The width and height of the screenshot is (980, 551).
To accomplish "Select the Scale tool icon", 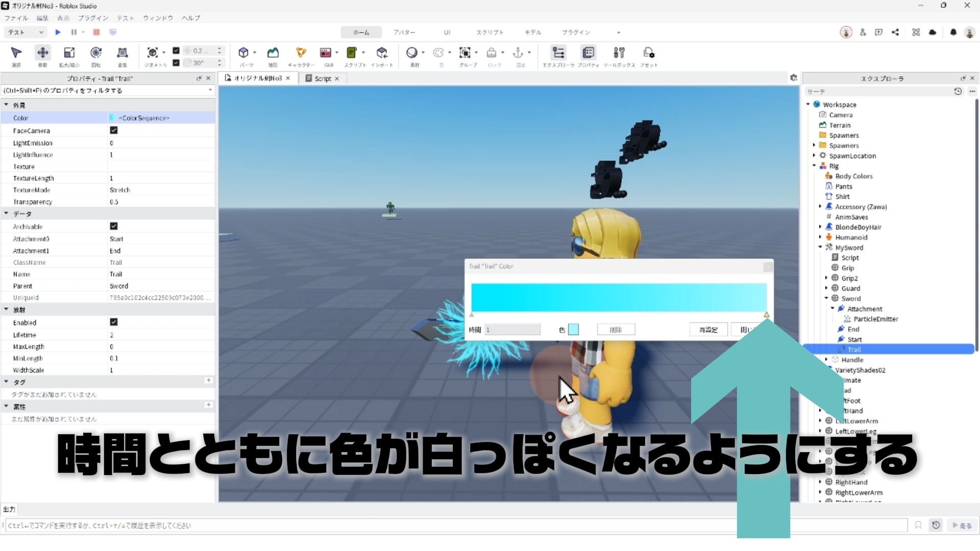I will click(69, 53).
